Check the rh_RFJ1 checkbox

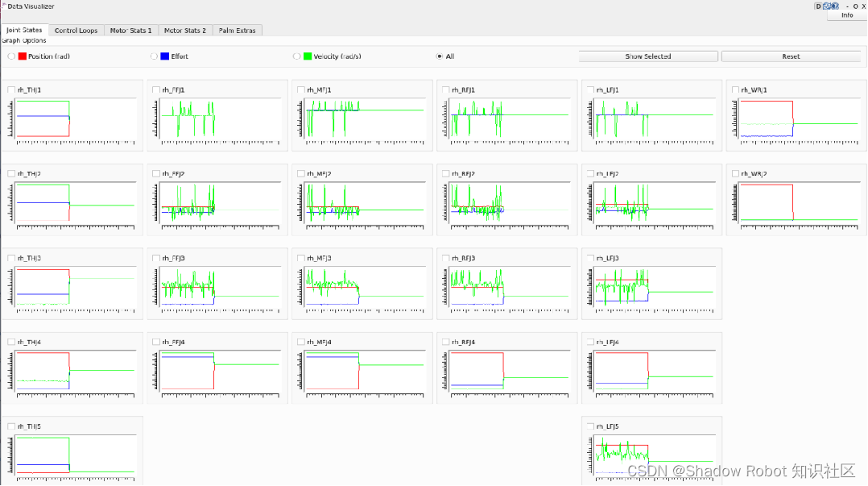coord(445,89)
